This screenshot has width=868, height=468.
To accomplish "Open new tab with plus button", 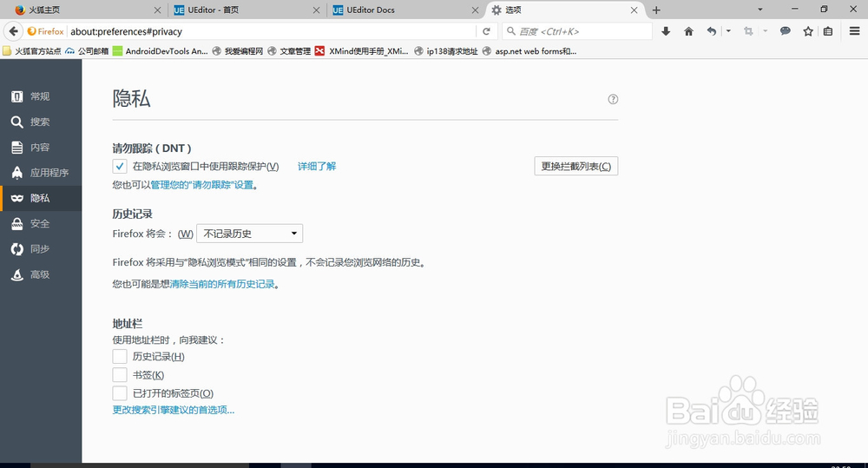I will pyautogui.click(x=656, y=10).
